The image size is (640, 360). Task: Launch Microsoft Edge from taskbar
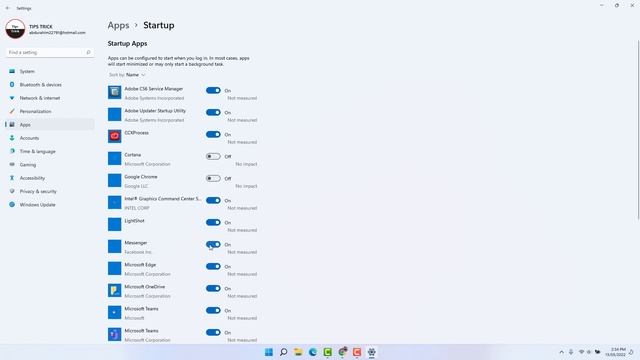pyautogui.click(x=313, y=352)
